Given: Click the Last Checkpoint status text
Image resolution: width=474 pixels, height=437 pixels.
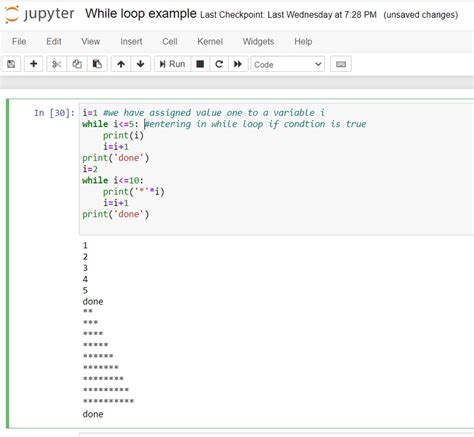Looking at the screenshot, I should point(288,15).
